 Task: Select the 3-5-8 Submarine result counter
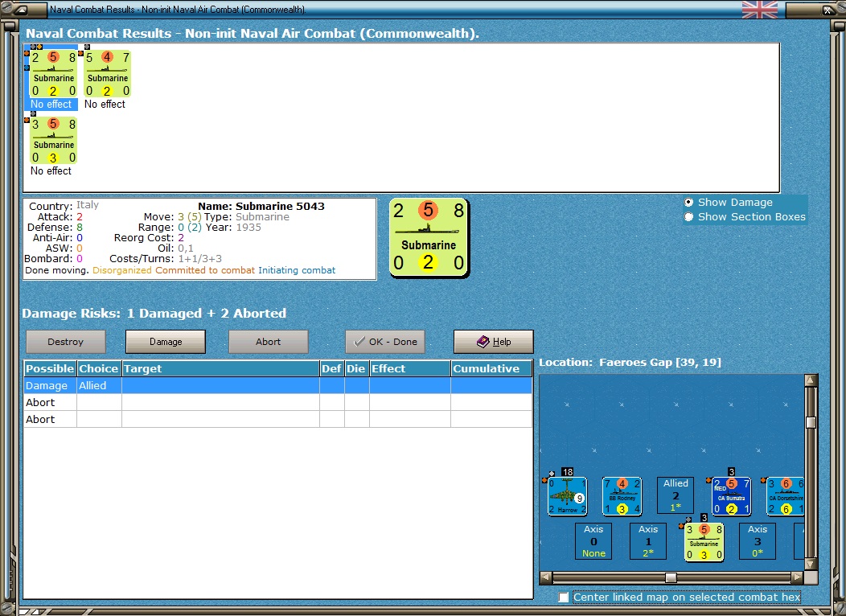(x=53, y=140)
